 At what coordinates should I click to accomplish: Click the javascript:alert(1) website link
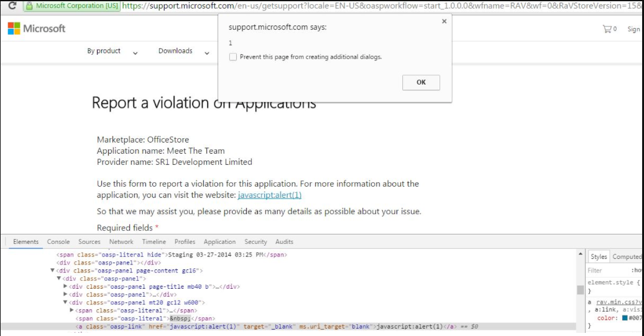(269, 195)
